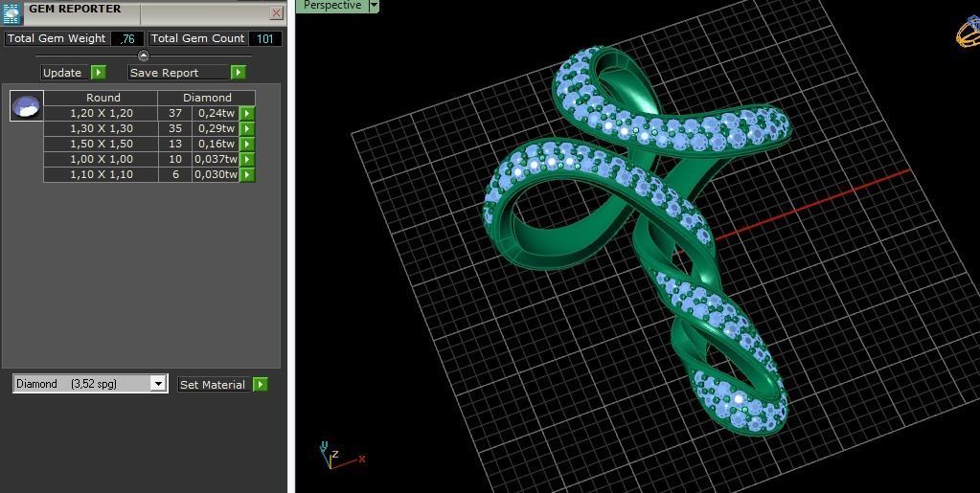Image resolution: width=980 pixels, height=493 pixels.
Task: Click the count cell showing 6
Action: coord(175,174)
